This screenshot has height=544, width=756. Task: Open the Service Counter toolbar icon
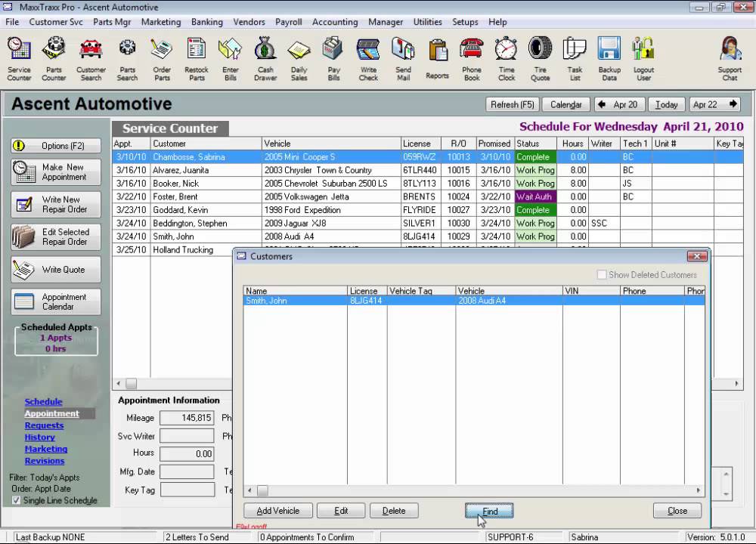pyautogui.click(x=20, y=59)
